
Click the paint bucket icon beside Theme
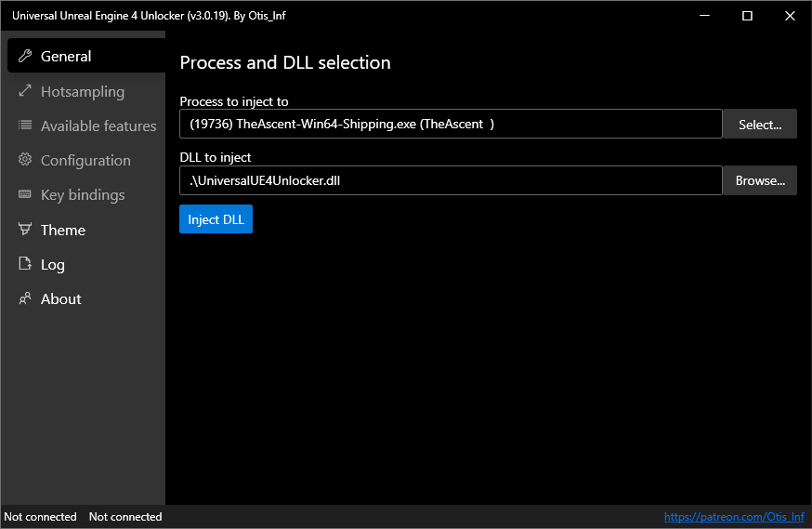pos(25,229)
